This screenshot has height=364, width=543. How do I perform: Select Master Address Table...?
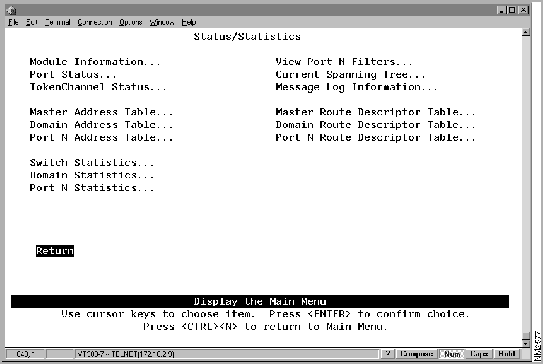tap(101, 112)
